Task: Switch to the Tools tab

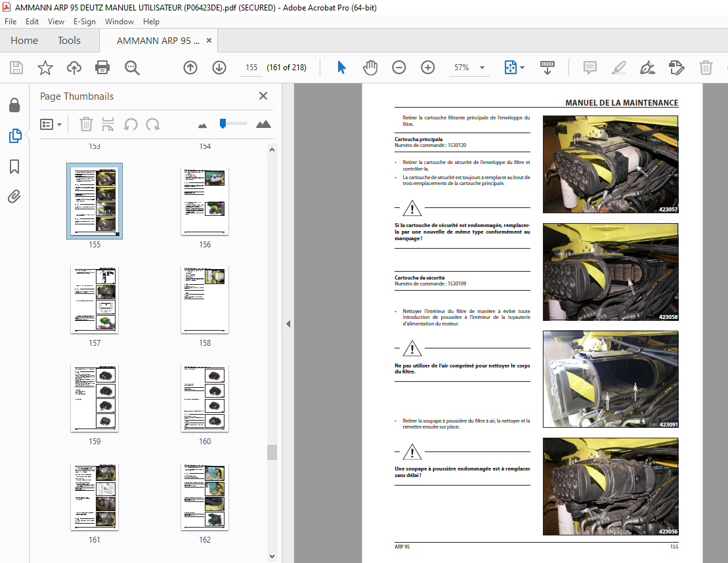Action: [69, 41]
